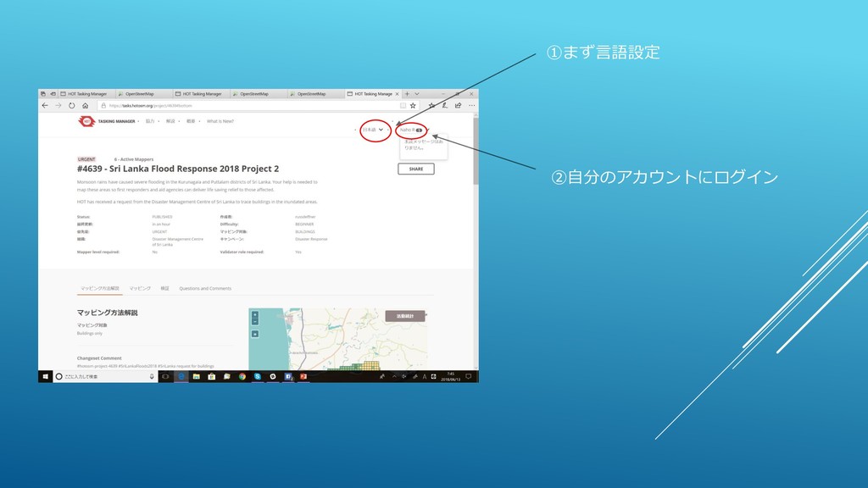
Task: Click the 活動統計 button on the map
Action: pyautogui.click(x=405, y=316)
